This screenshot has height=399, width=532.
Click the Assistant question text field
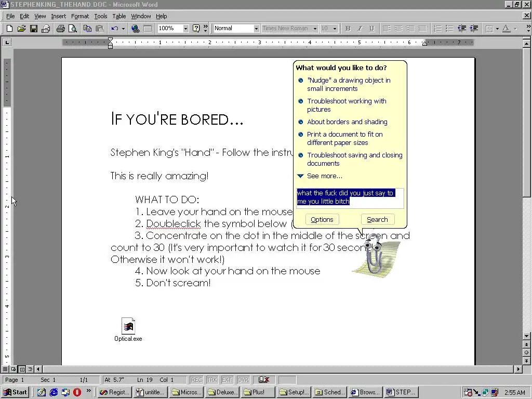(x=350, y=198)
